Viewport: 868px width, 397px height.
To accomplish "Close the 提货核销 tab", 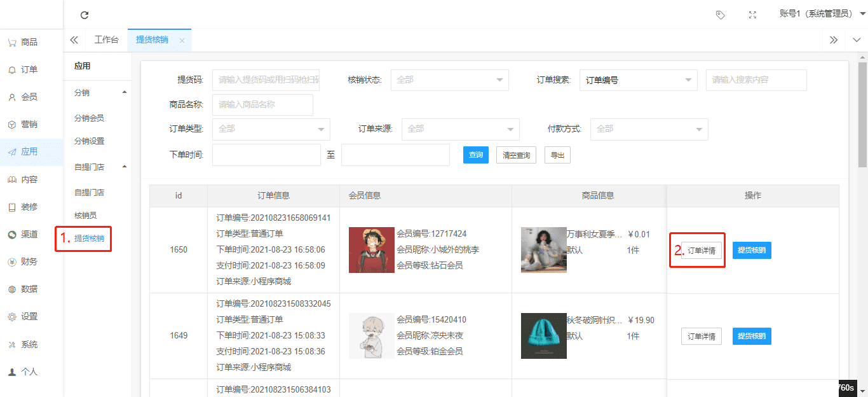I will click(x=182, y=40).
